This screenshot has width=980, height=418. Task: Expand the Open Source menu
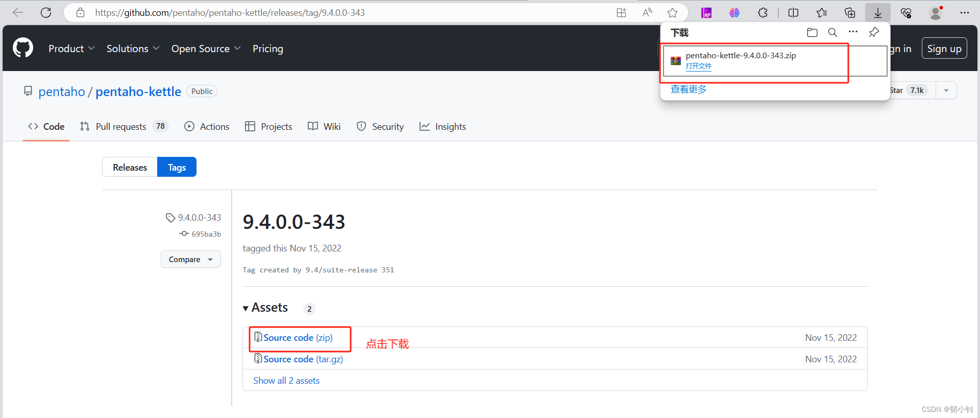click(206, 49)
